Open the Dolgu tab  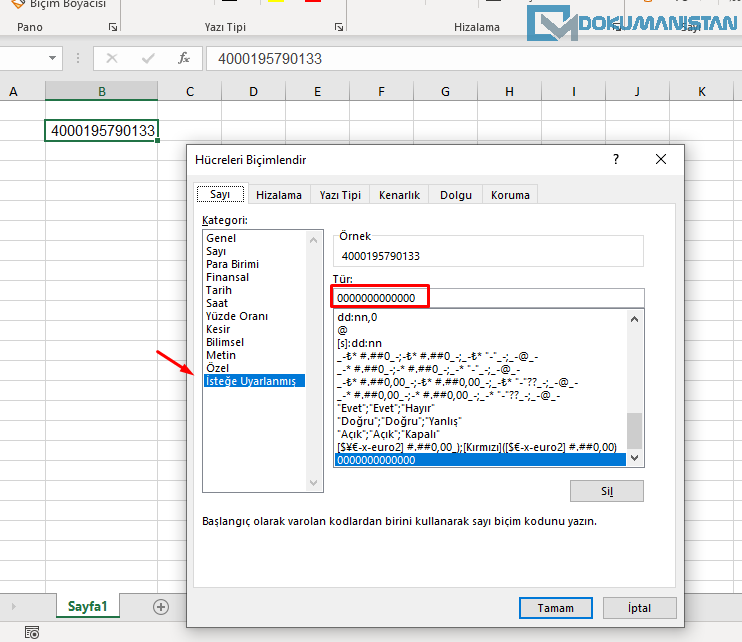coord(456,195)
